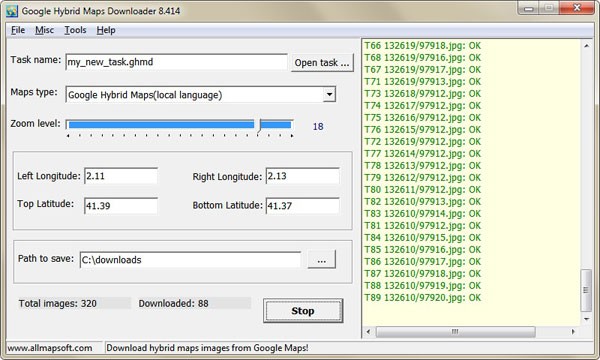Select log line T80 132611/97912.jpg
The width and height of the screenshot is (600, 360).
tap(422, 189)
